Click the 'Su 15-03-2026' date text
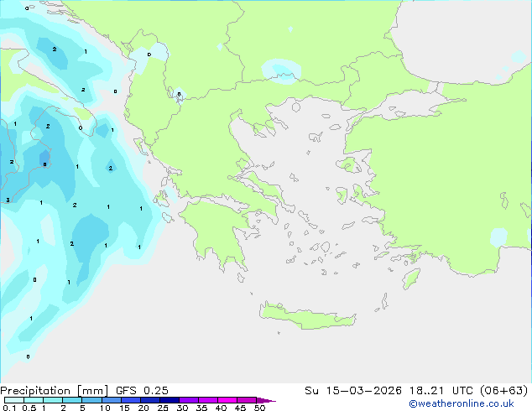This screenshot has height=411, width=532. (353, 391)
